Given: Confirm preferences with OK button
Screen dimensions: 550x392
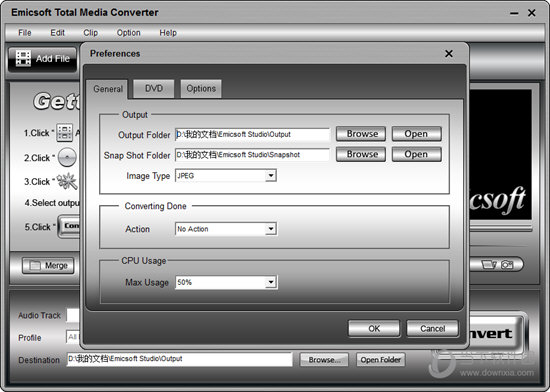Looking at the screenshot, I should tap(374, 329).
